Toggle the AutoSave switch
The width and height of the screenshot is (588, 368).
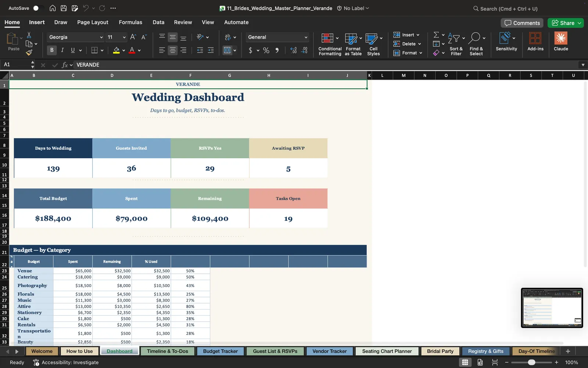click(x=37, y=8)
